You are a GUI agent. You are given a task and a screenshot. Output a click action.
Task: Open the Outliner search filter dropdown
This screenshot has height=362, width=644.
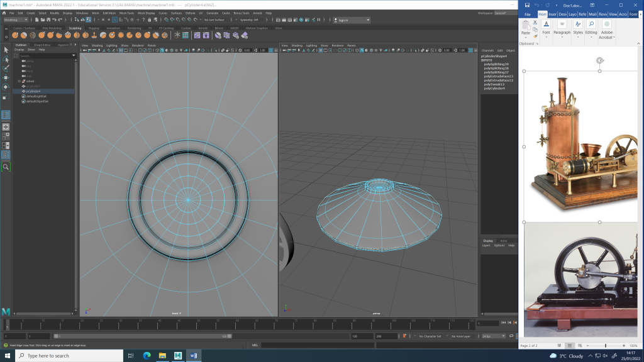tap(74, 55)
